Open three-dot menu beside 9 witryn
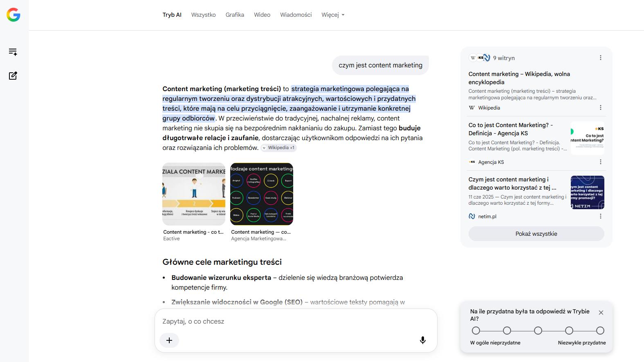Image resolution: width=644 pixels, height=362 pixels. coord(601,58)
